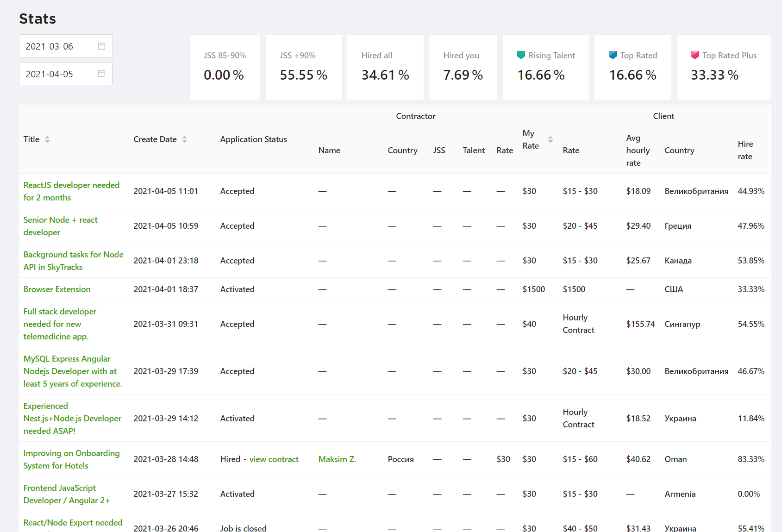Image resolution: width=782 pixels, height=532 pixels.
Task: Click hire rate '11.84%' cell
Action: pyautogui.click(x=751, y=419)
